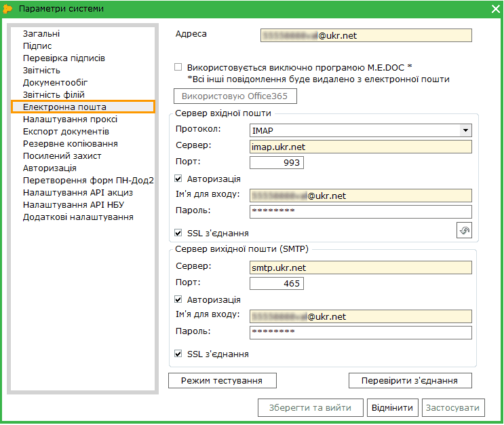Screen dimensions: 504x425
Task: Close the Параметри системи window
Action: click(495, 9)
